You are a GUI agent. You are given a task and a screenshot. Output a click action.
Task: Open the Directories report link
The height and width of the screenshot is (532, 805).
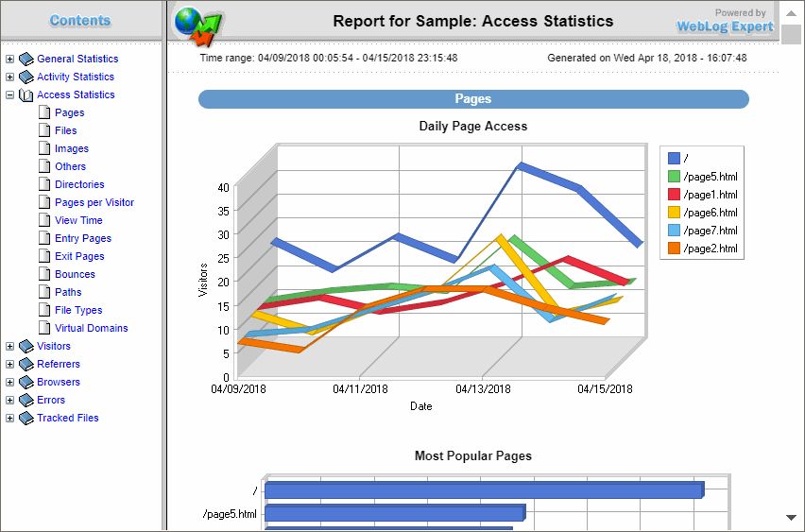click(x=79, y=185)
